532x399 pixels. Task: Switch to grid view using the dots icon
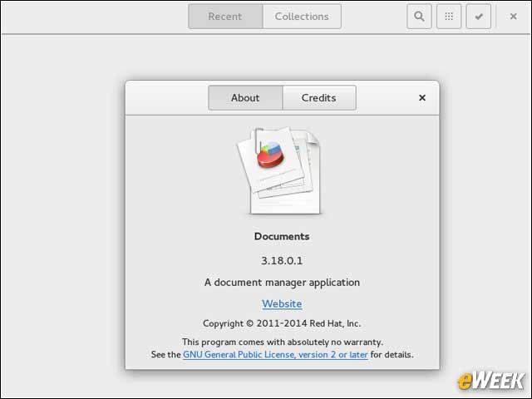pos(449,17)
